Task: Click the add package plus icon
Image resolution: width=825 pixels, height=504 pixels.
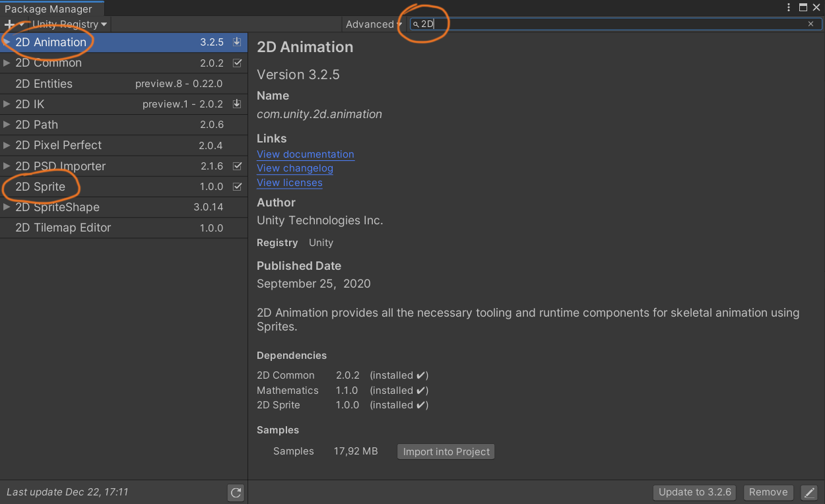Action: 9,24
